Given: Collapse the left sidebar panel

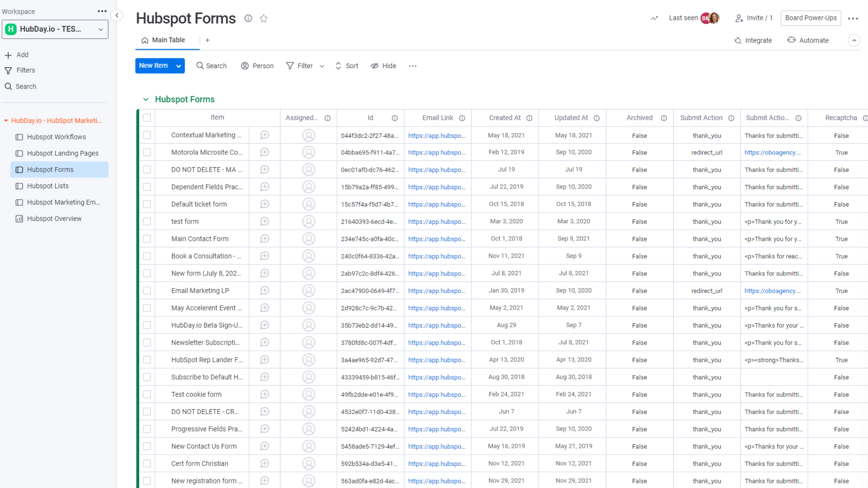Looking at the screenshot, I should coord(117,15).
